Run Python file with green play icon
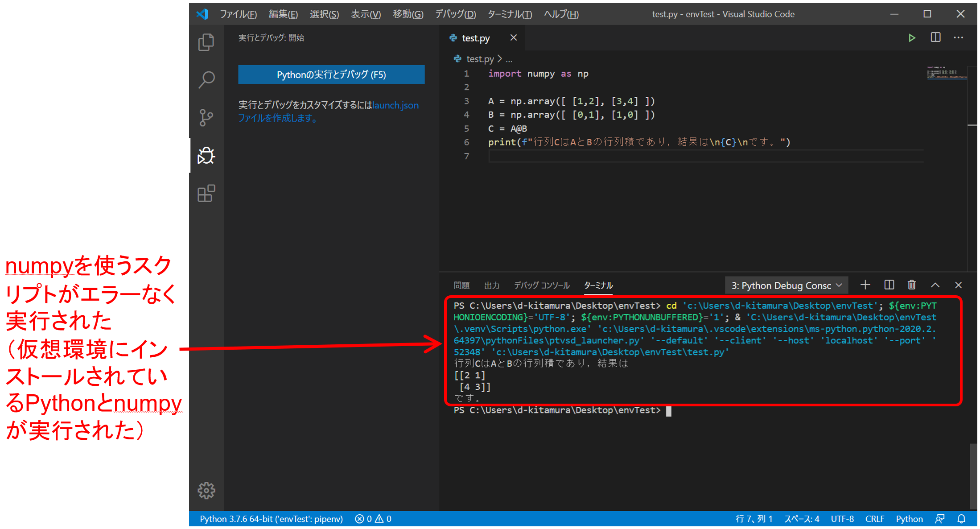 (x=912, y=38)
